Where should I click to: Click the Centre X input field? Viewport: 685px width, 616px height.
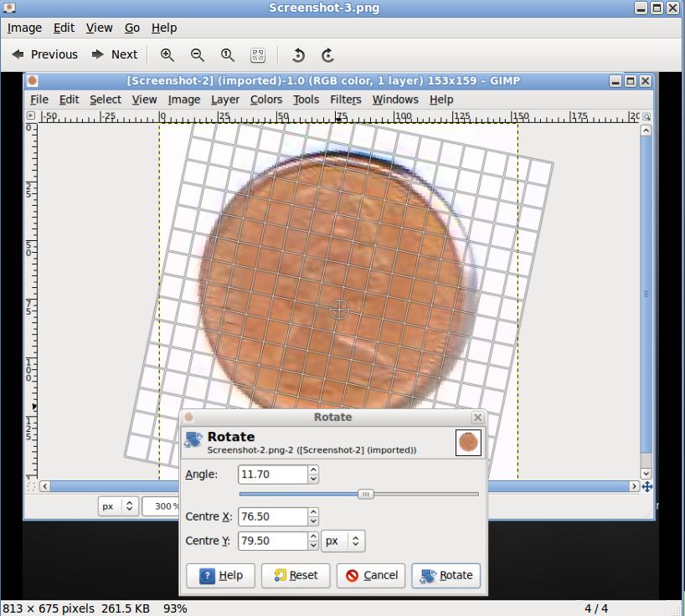[273, 516]
